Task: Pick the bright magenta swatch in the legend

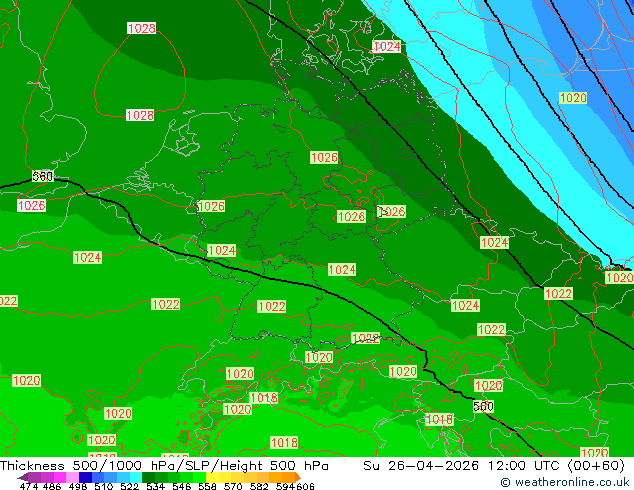Action: 59,477
